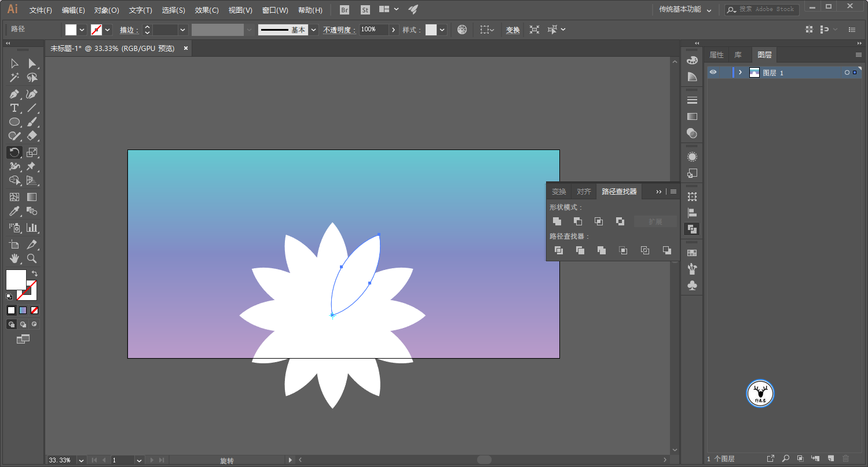Switch to 变换 tab
The image size is (868, 467).
[559, 191]
